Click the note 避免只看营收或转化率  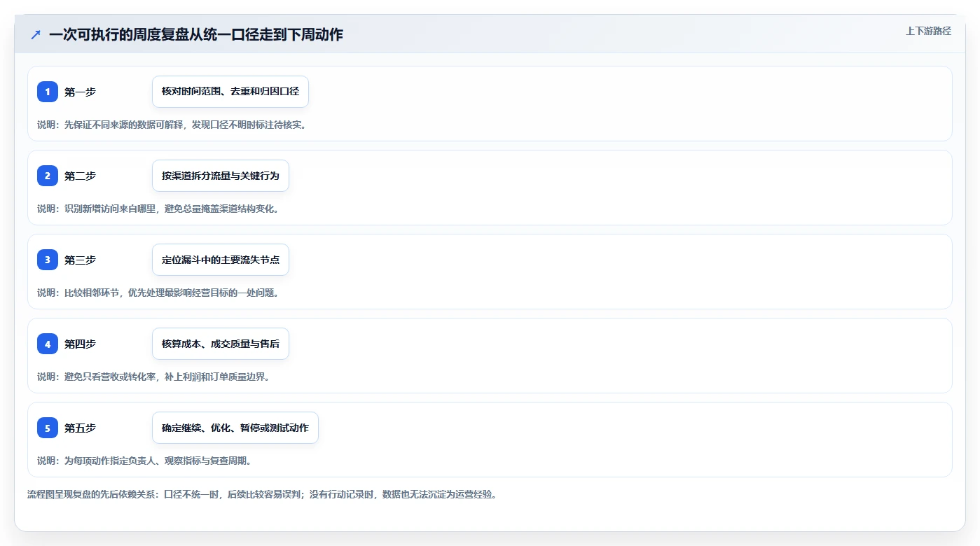pos(153,377)
